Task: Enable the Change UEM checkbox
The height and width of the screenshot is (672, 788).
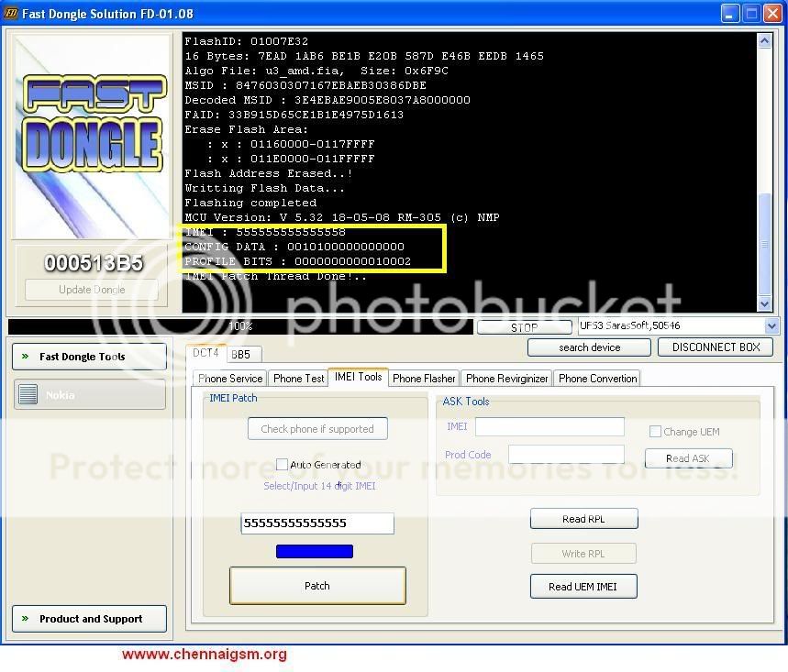Action: tap(655, 432)
